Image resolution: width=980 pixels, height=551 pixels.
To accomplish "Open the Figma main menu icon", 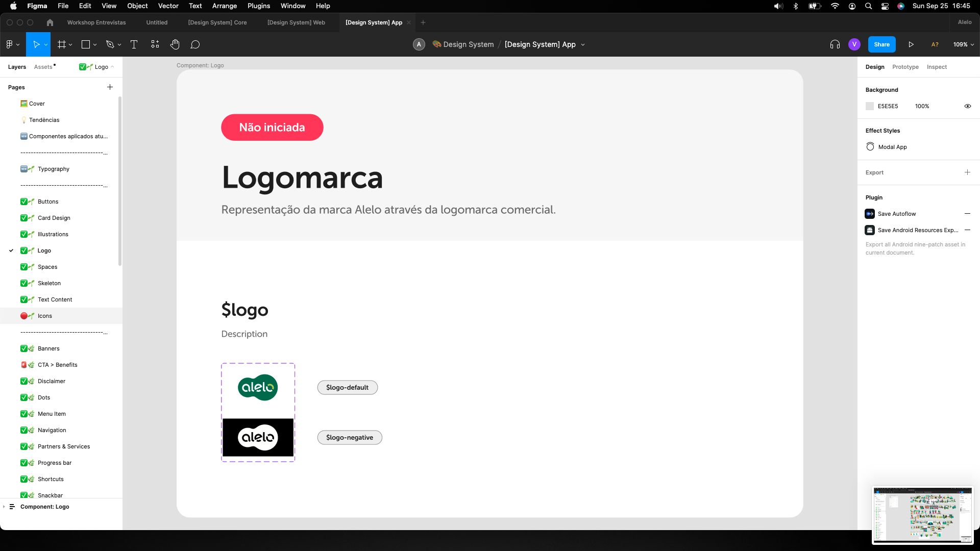I will 10,44.
